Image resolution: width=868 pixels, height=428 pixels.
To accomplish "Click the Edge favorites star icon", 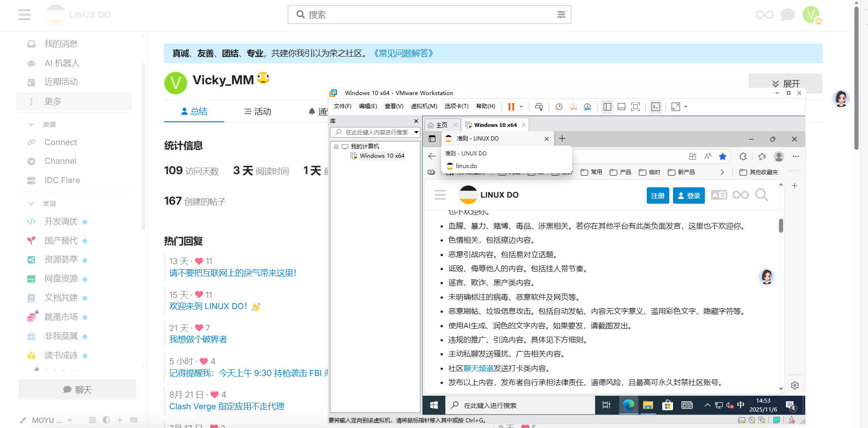I will click(723, 156).
